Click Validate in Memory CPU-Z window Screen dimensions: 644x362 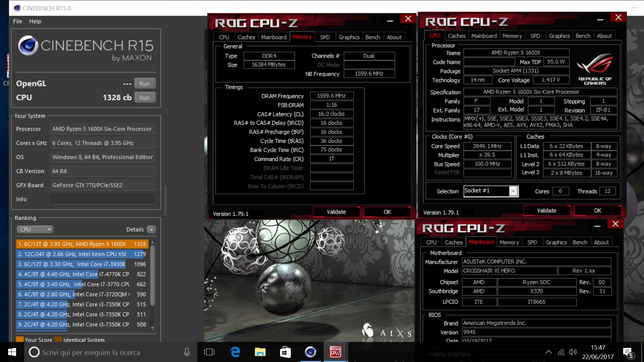tap(336, 212)
